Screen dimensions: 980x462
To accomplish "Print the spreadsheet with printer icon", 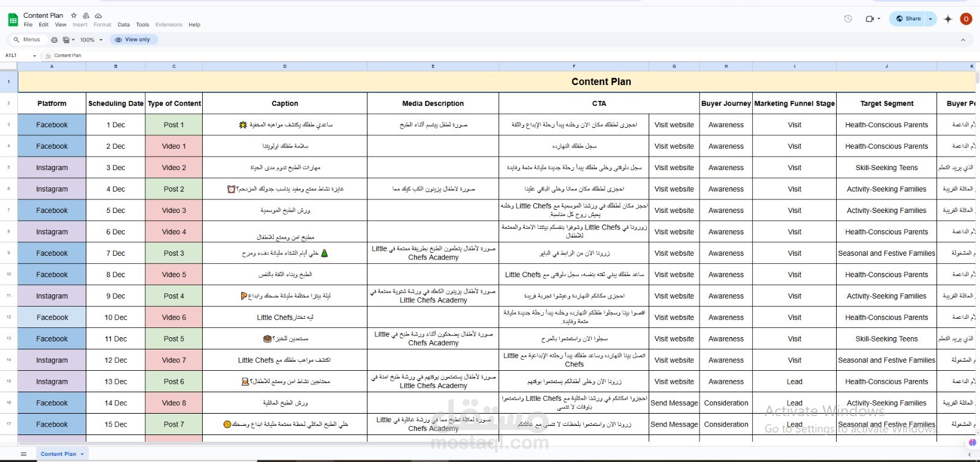I will point(55,40).
